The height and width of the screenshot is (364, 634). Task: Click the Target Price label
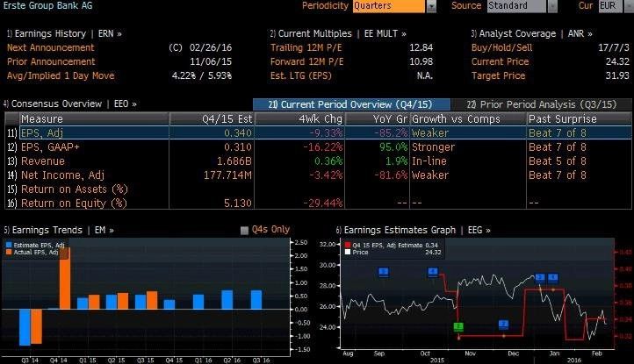pyautogui.click(x=498, y=75)
